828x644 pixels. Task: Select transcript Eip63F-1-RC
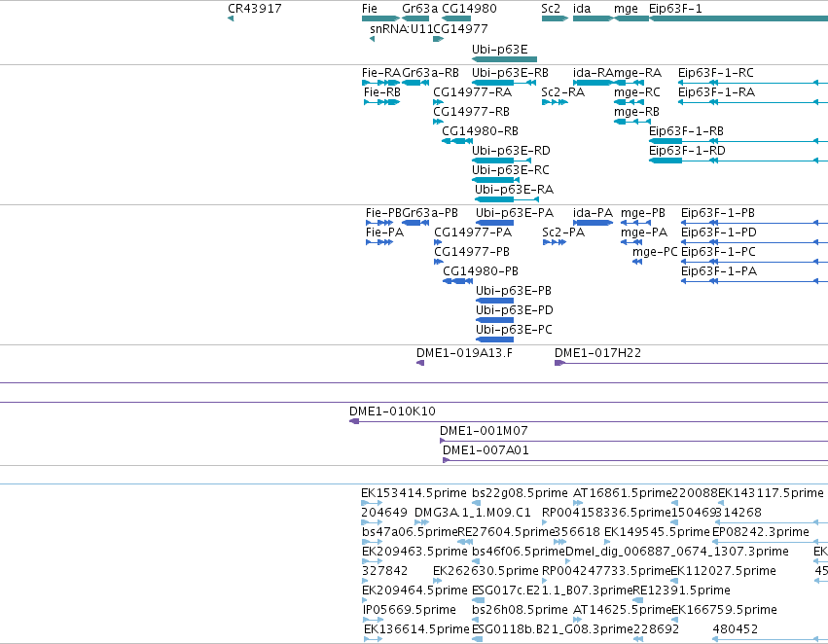[x=716, y=73]
